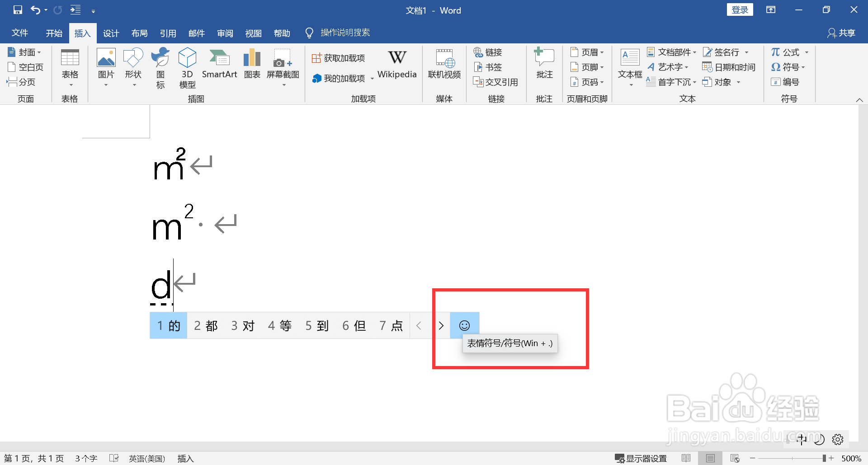Insert WordArt using 艺术字

click(669, 67)
